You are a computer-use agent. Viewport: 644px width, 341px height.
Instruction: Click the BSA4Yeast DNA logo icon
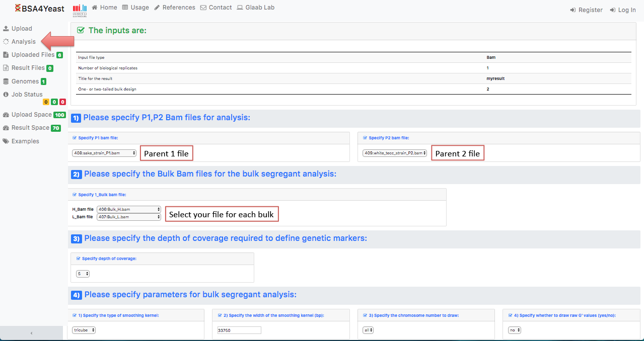18,8
